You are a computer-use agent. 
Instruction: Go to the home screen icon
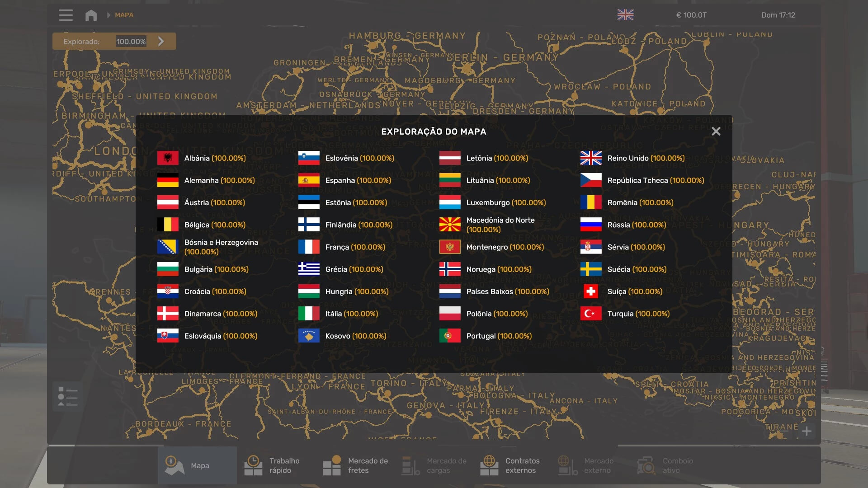pos(91,15)
